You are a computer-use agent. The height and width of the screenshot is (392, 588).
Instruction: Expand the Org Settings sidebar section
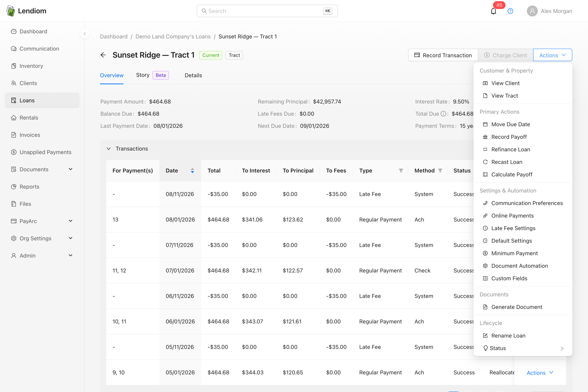click(42, 239)
